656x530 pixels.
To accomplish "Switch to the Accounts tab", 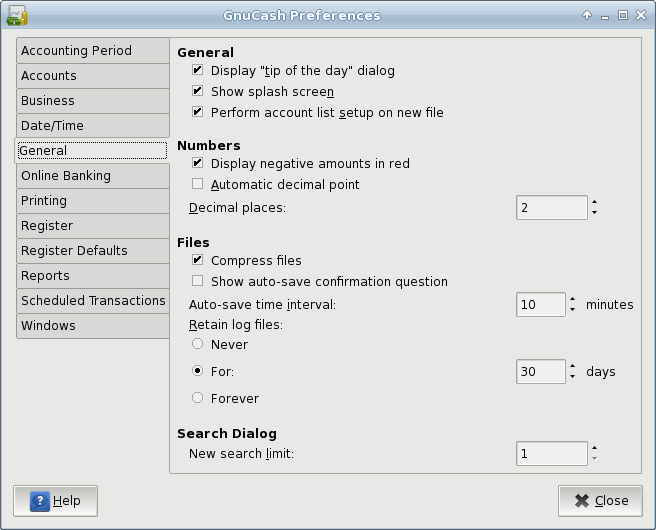I will 93,76.
